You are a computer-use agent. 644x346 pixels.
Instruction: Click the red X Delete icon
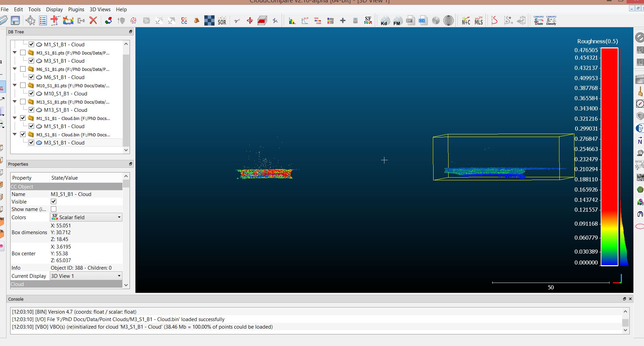(93, 20)
